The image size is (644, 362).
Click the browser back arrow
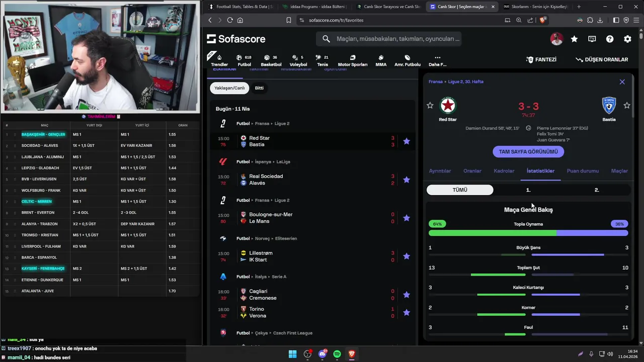210,20
